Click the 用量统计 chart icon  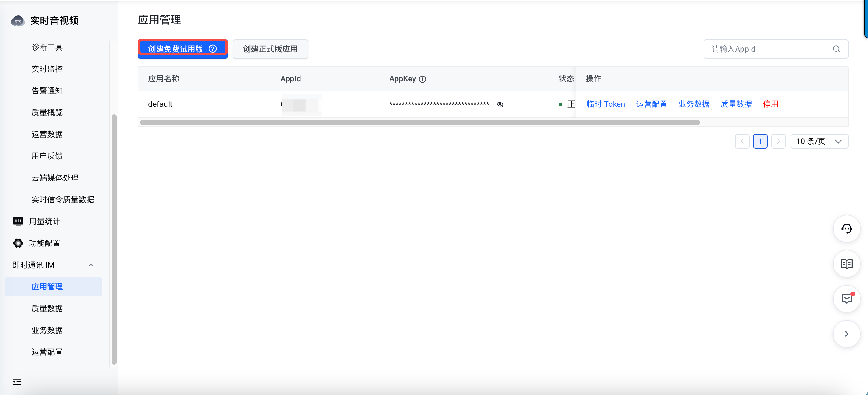click(18, 221)
